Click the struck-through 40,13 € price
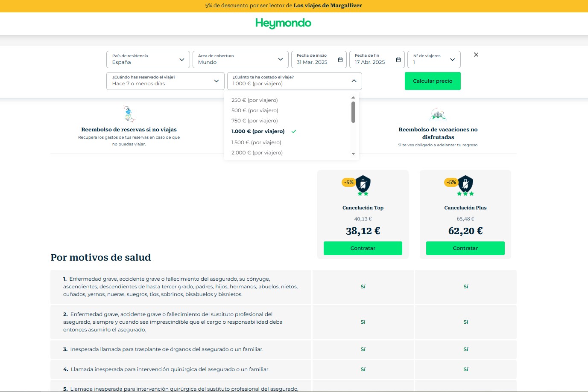Image resolution: width=588 pixels, height=392 pixels. (x=363, y=219)
